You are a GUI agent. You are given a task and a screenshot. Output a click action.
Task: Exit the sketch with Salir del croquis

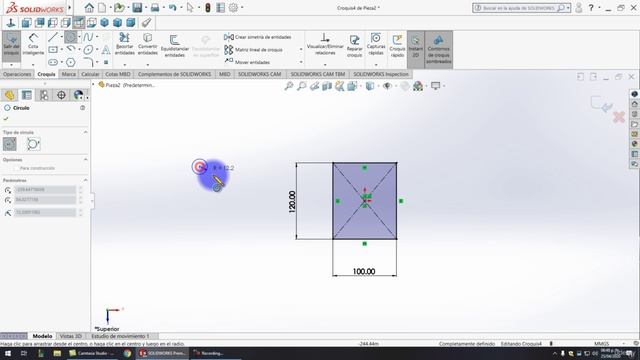click(x=11, y=46)
